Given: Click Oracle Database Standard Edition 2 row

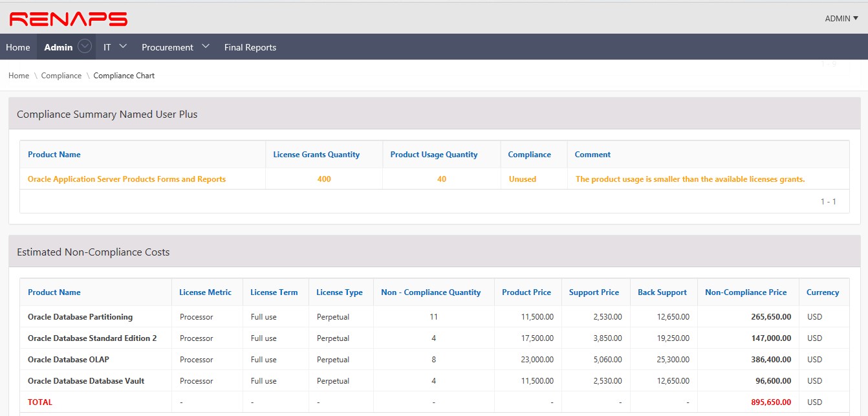Looking at the screenshot, I should pyautogui.click(x=92, y=338).
